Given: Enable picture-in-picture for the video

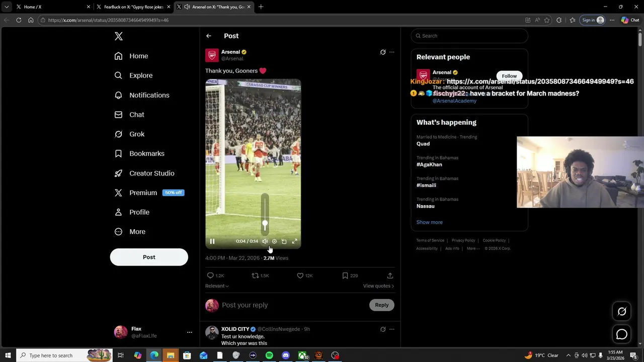Looking at the screenshot, I should click(284, 241).
